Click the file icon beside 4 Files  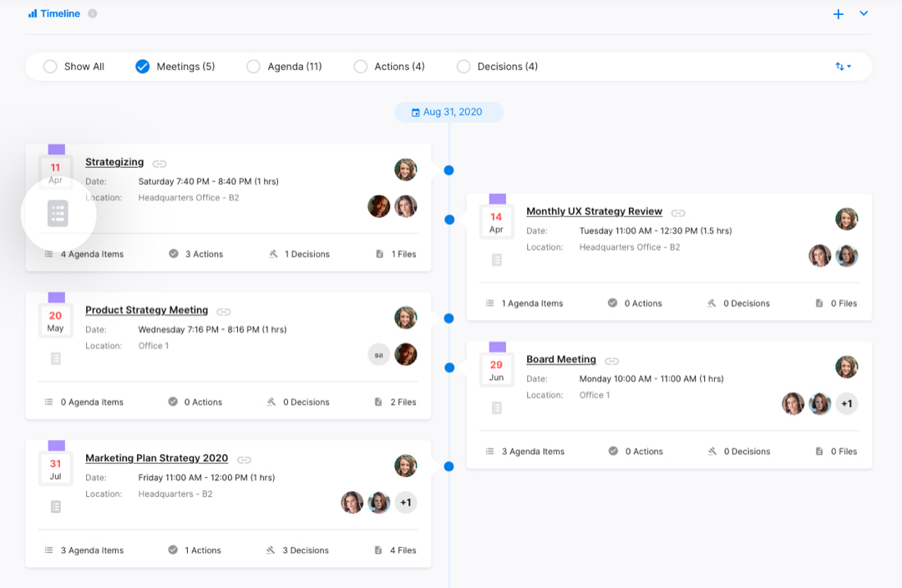[x=378, y=550]
